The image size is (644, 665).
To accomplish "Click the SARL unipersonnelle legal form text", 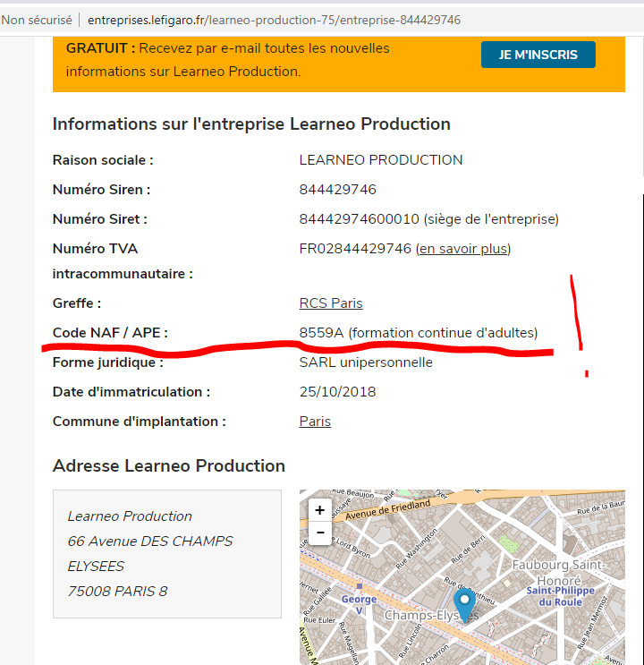I will (366, 362).
